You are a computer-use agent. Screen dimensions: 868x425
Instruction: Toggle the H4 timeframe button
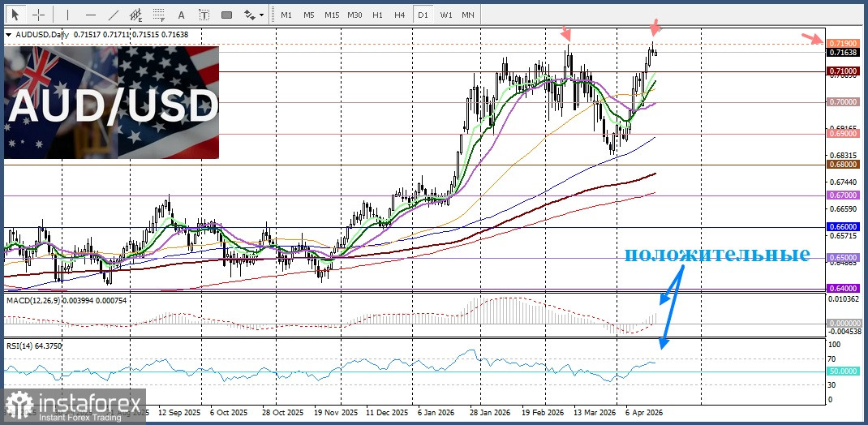399,15
